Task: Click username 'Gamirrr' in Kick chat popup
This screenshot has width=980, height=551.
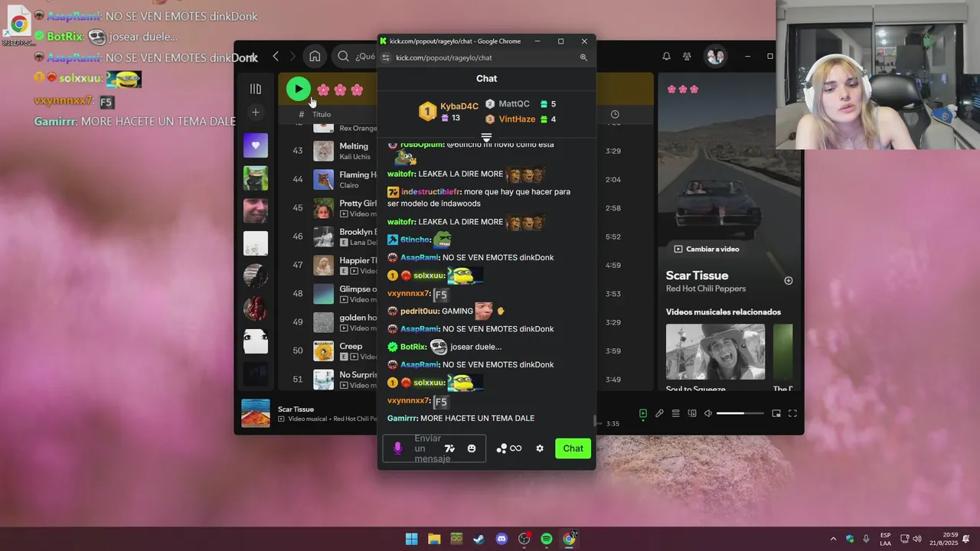Action: click(x=403, y=419)
